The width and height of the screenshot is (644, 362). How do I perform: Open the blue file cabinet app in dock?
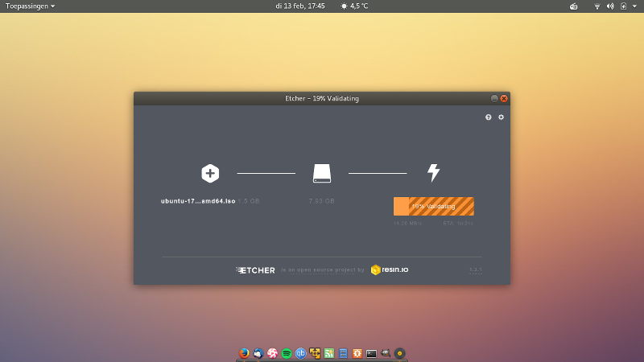[344, 353]
